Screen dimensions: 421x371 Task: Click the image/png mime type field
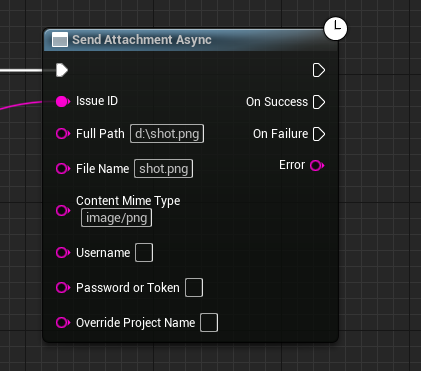116,218
